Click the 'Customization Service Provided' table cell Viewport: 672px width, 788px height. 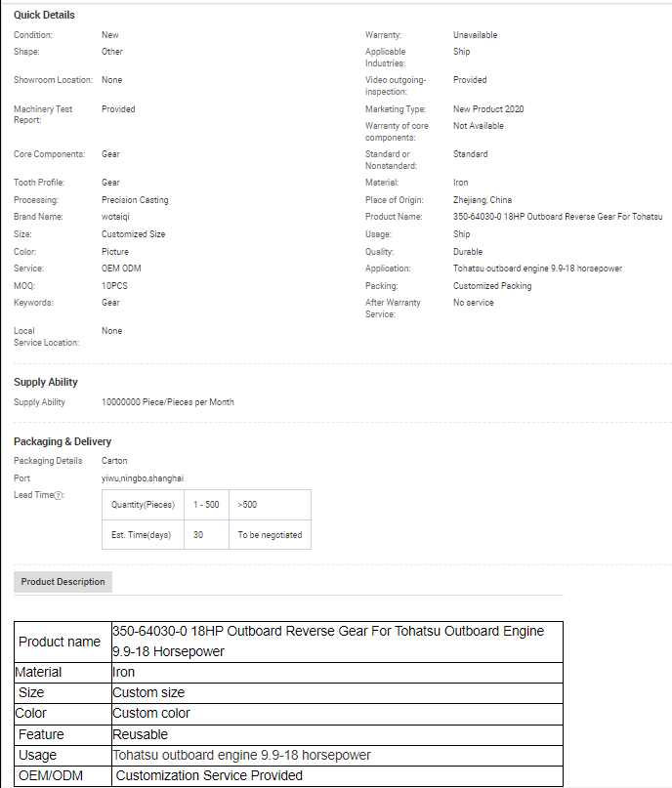point(209,775)
